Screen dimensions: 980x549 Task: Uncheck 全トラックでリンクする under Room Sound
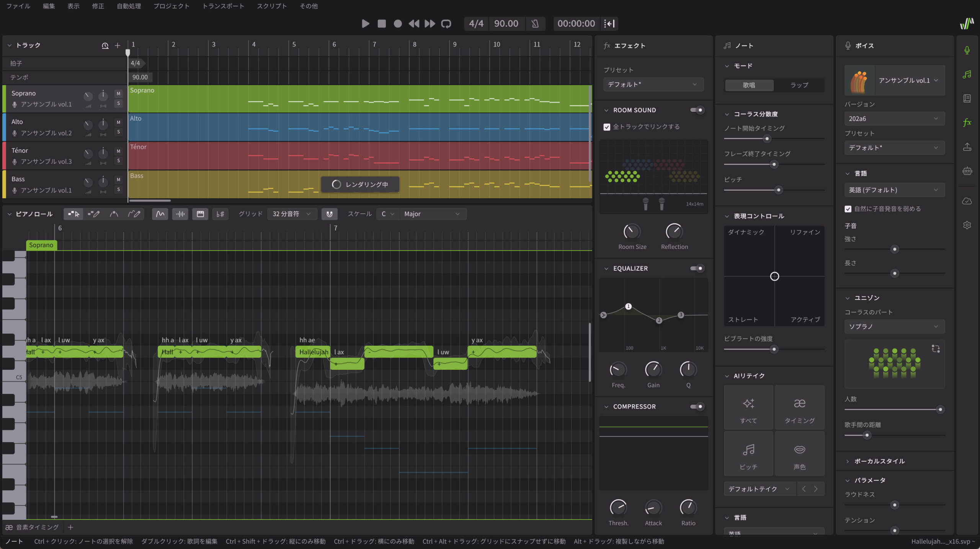607,127
